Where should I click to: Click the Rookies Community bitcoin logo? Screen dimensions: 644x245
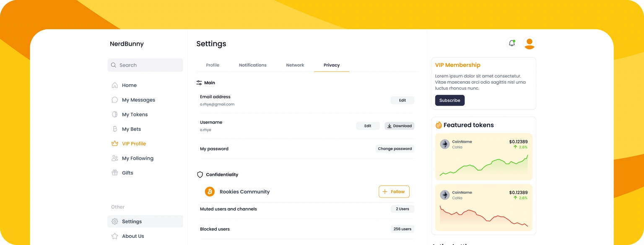(x=210, y=191)
